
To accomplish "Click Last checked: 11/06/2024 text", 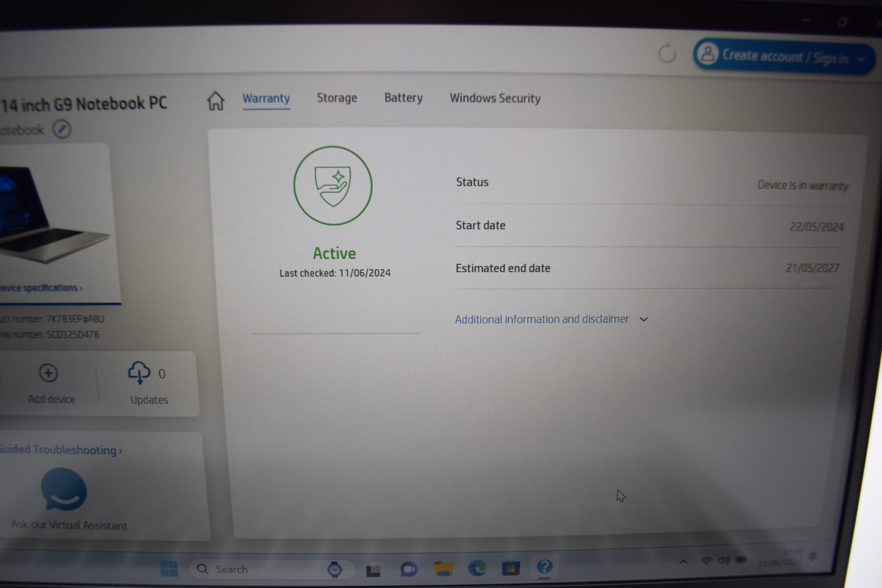I will tap(335, 273).
